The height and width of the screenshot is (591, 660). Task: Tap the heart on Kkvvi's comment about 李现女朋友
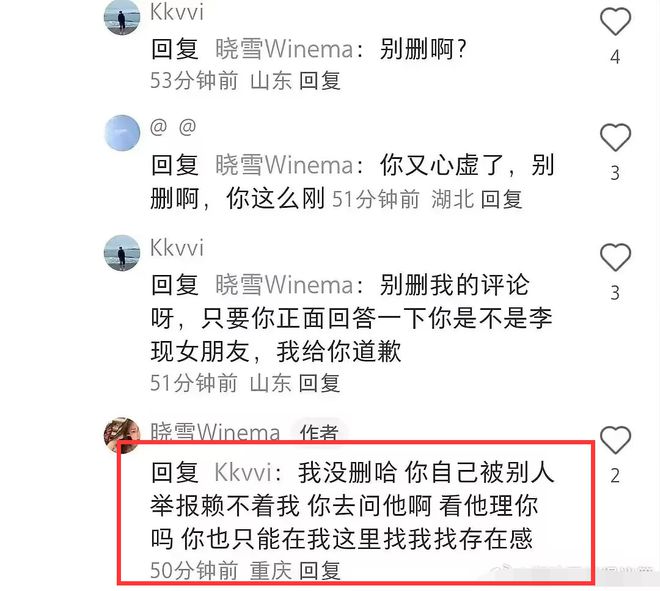[x=615, y=257]
